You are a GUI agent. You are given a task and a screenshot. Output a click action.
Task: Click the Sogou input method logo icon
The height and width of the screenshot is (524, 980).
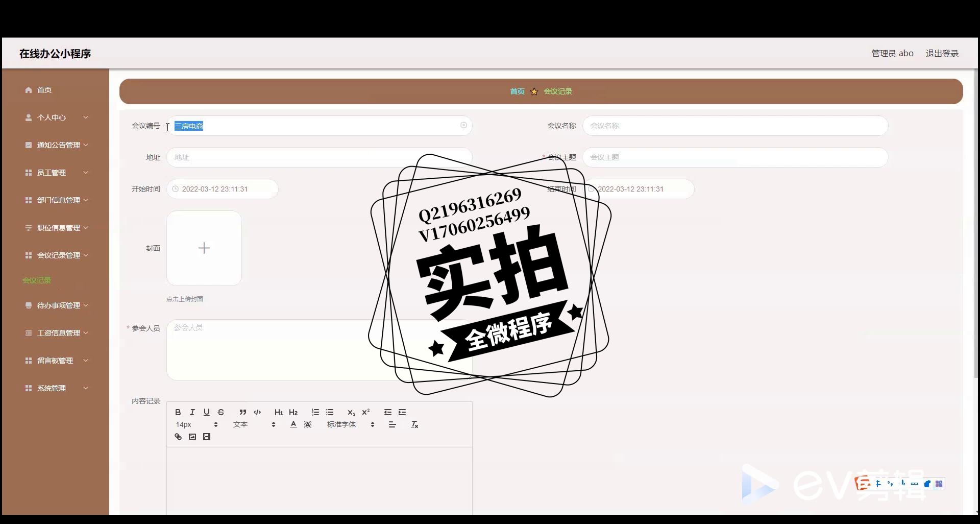(863, 483)
